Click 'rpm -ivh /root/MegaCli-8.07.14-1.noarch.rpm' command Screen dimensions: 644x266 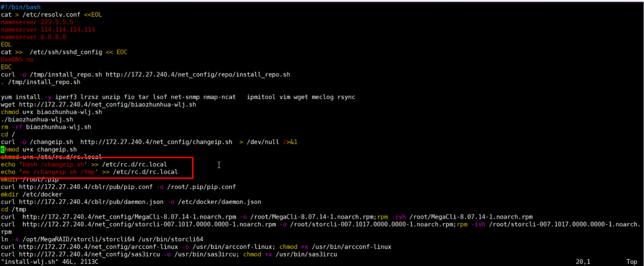tap(455, 217)
